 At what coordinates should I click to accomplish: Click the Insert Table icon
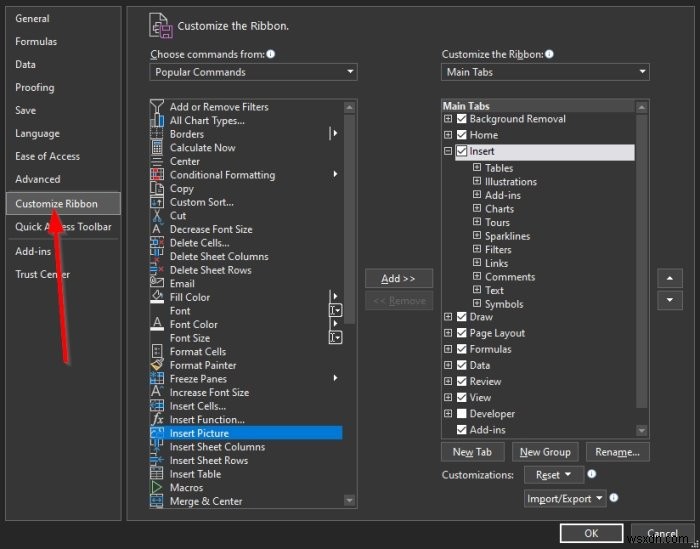pos(157,474)
